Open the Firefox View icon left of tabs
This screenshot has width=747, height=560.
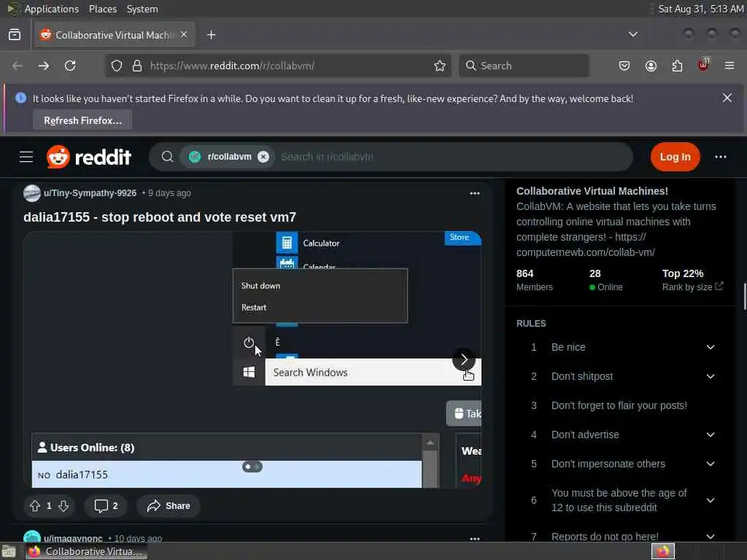(x=15, y=35)
